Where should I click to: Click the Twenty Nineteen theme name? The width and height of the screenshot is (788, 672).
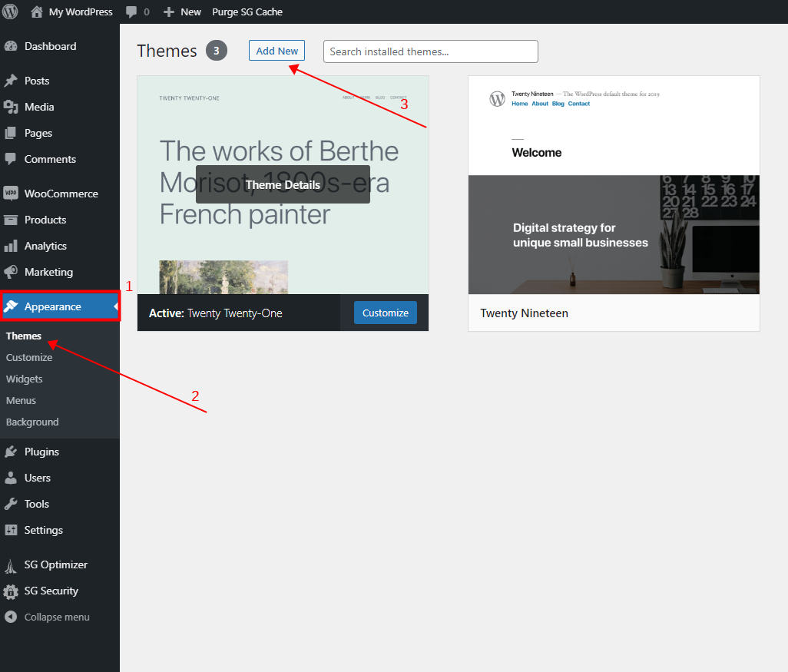point(524,313)
